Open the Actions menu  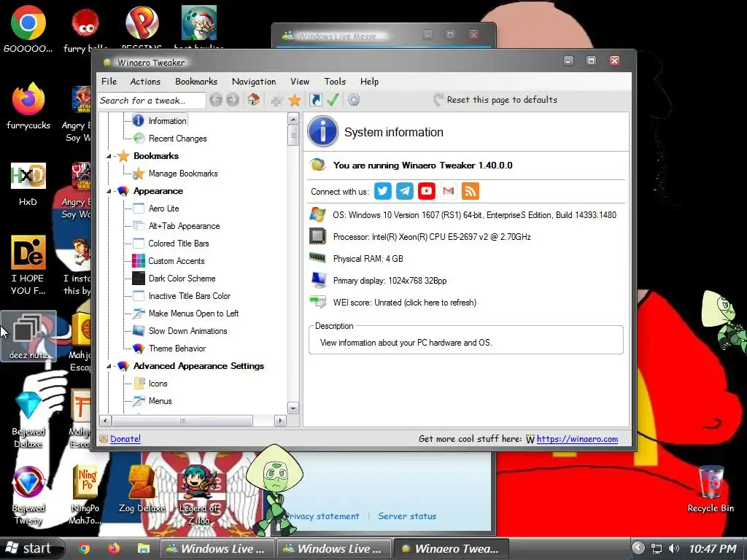(145, 82)
